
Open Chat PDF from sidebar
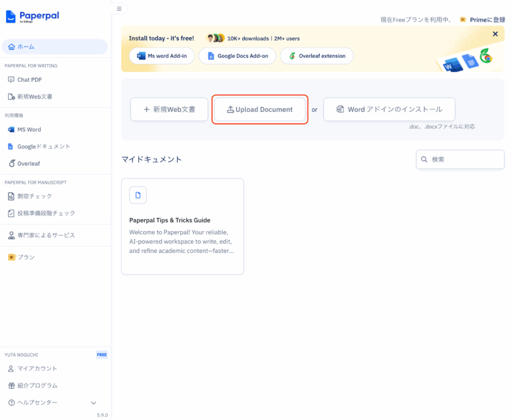[29, 80]
